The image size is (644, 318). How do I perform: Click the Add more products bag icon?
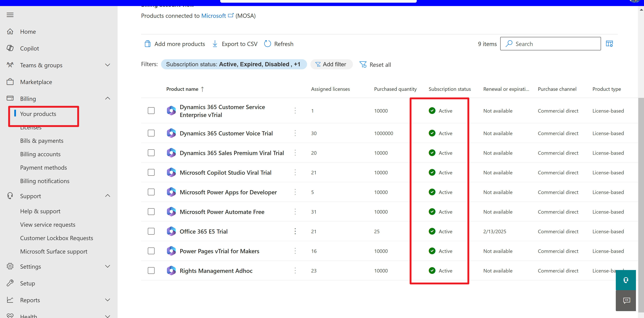click(147, 44)
